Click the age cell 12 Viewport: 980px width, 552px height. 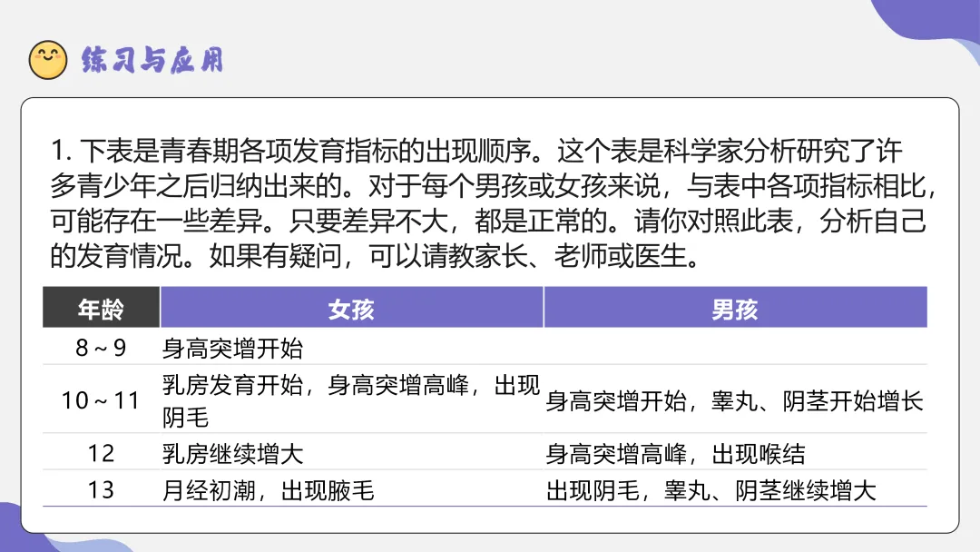[x=102, y=453]
